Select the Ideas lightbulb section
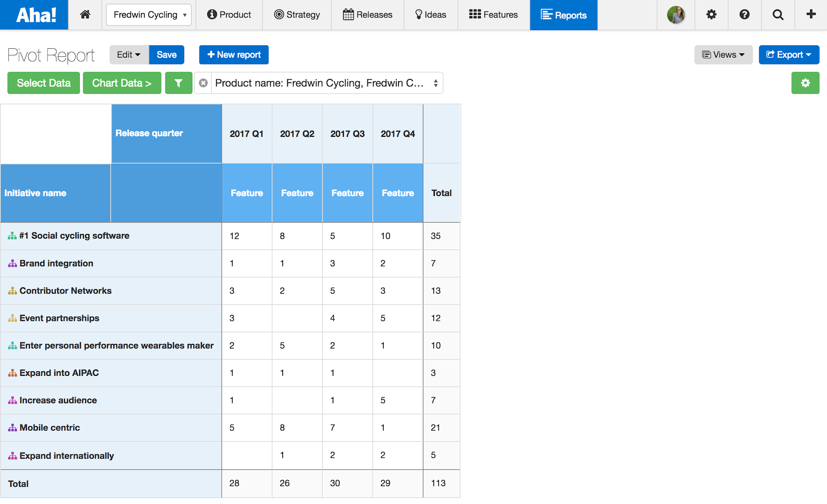The width and height of the screenshot is (827, 504). pos(431,14)
